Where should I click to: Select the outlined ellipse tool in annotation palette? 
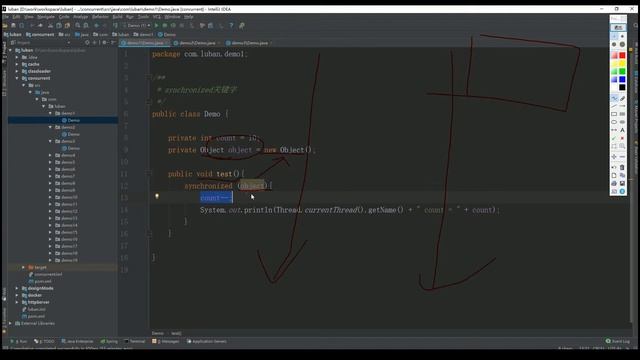coord(614,122)
